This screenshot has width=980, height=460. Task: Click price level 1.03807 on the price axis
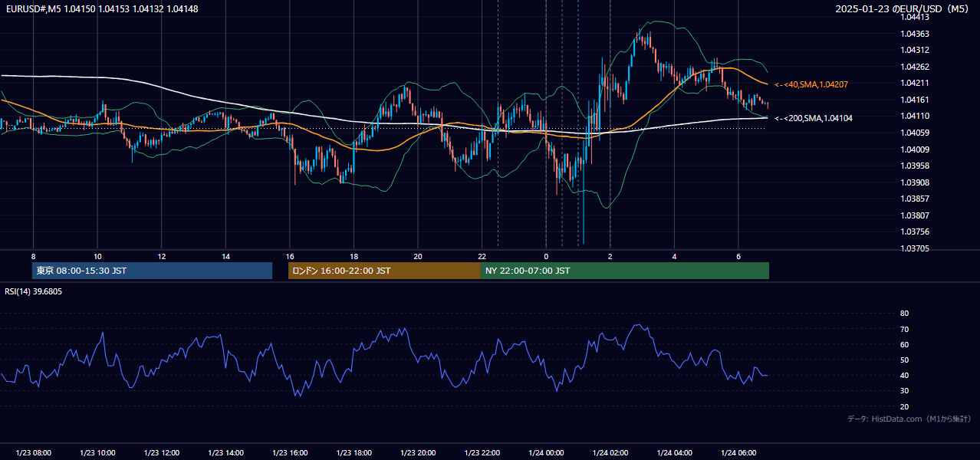[x=914, y=215]
